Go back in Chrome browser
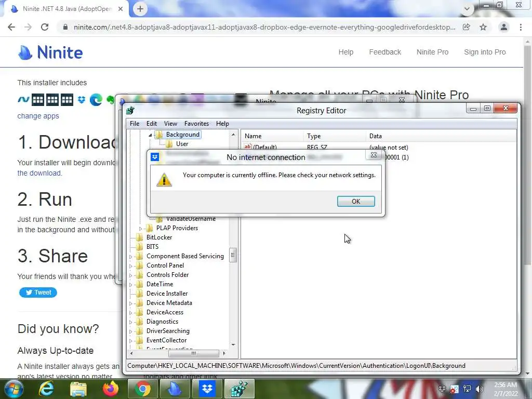This screenshot has height=399, width=532. click(11, 27)
